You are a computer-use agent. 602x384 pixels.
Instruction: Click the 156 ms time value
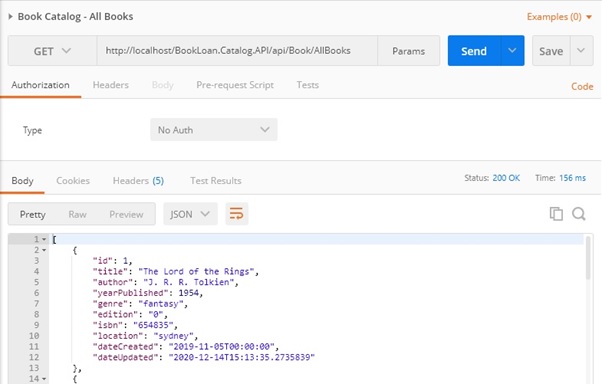click(x=572, y=178)
